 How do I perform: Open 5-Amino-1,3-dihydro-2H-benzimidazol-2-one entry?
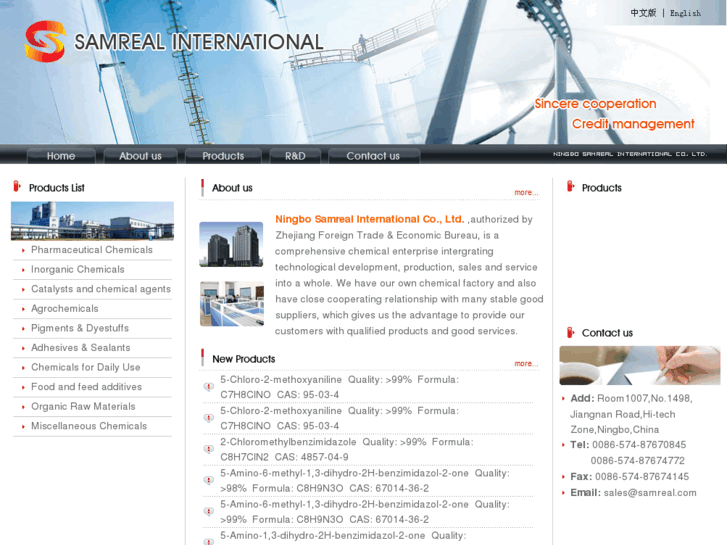pyautogui.click(x=343, y=538)
